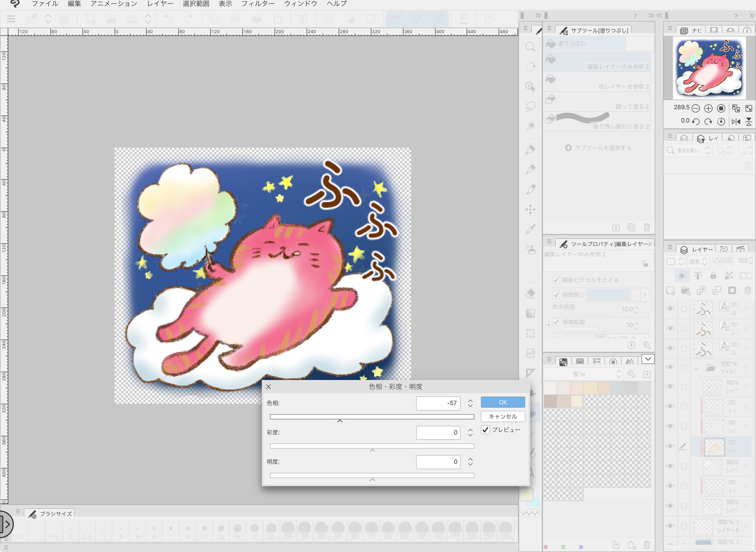Screen dimensions: 756x552
Task: Select the Zoom magnifier tool
Action: point(530,47)
